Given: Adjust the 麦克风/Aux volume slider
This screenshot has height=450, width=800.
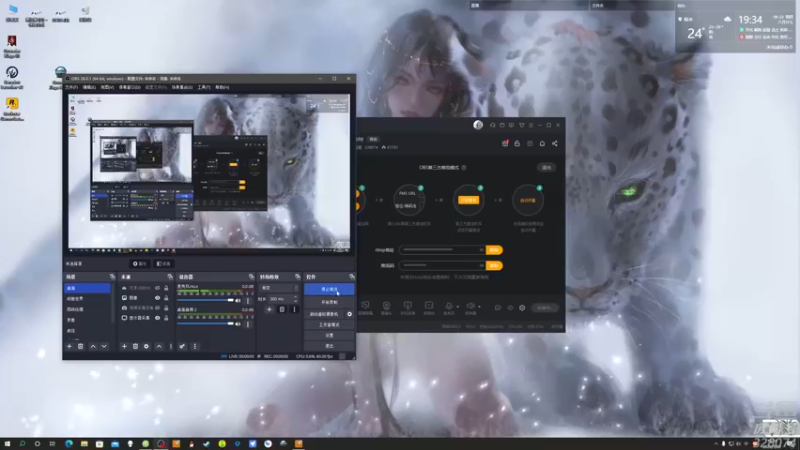Looking at the screenshot, I should 206,301.
